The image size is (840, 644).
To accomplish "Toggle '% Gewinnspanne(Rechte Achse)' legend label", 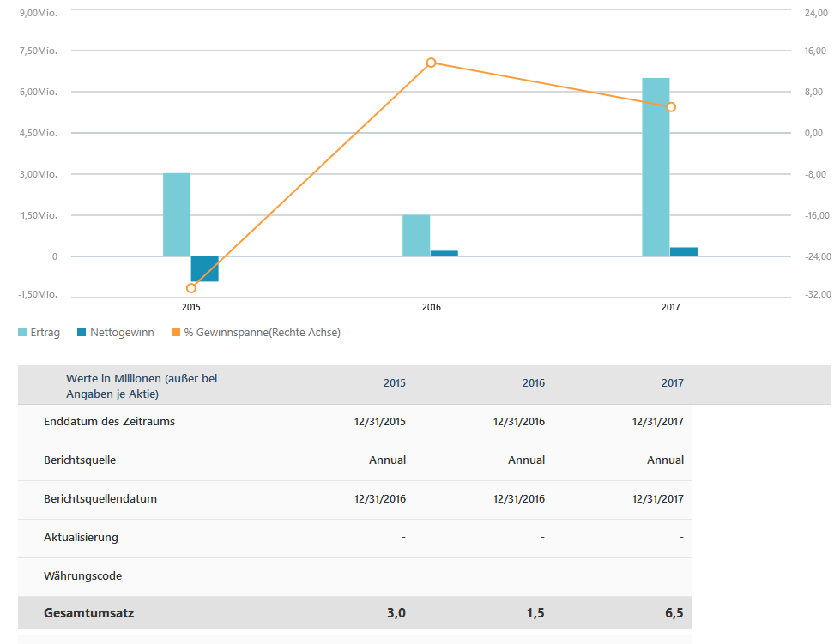I will click(x=263, y=333).
